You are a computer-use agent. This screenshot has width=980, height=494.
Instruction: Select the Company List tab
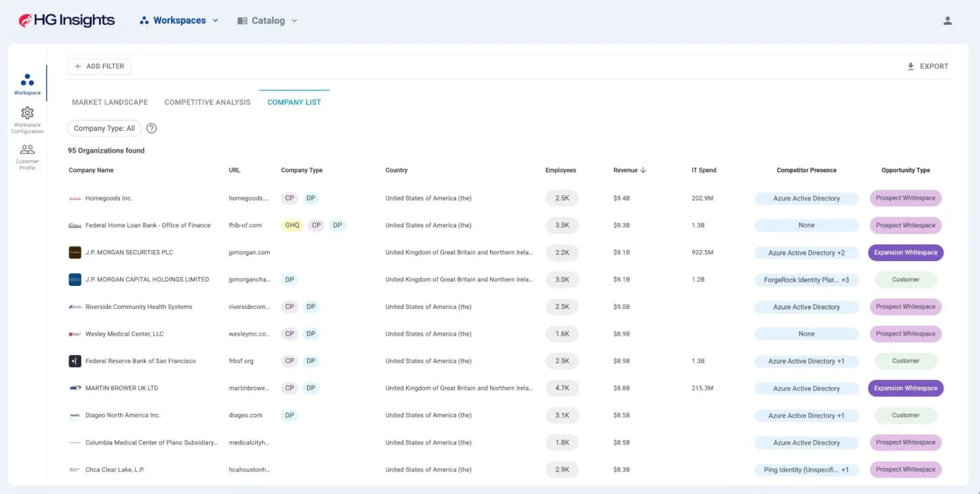(x=294, y=102)
